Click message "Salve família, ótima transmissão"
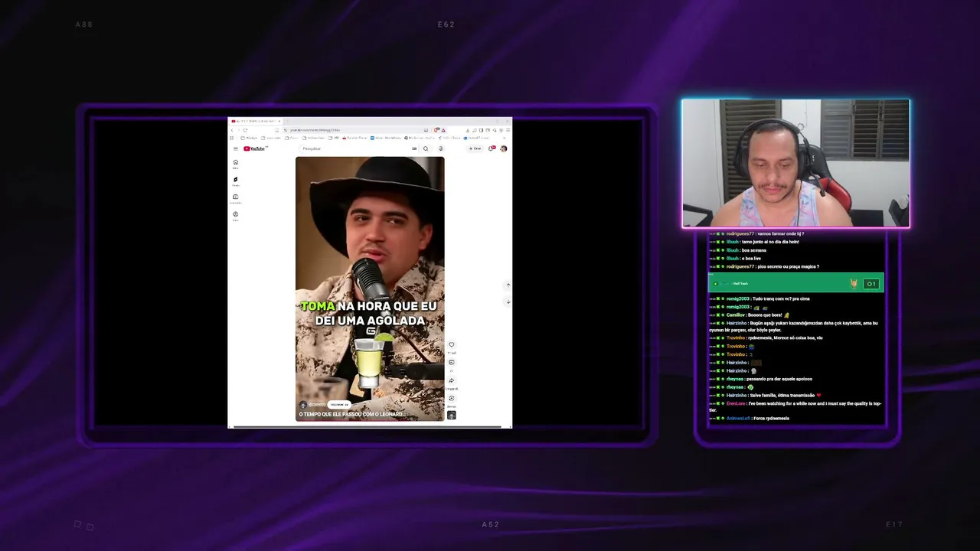 point(782,395)
